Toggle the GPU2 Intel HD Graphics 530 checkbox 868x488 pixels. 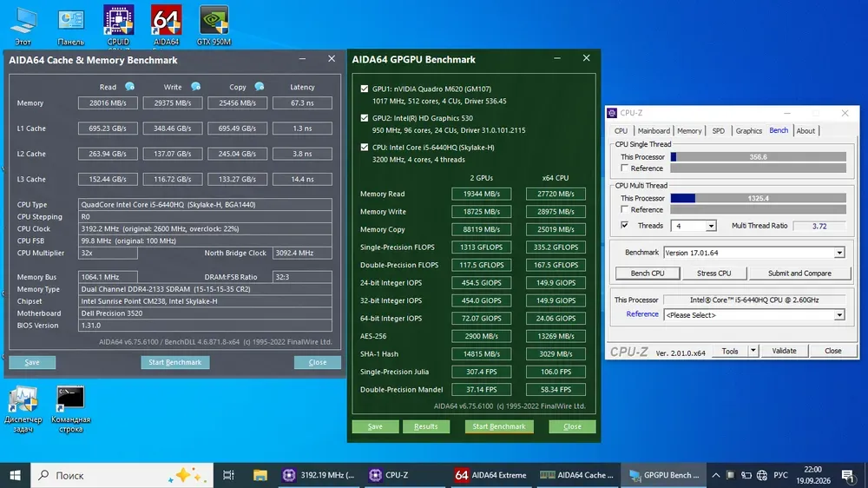click(x=364, y=118)
